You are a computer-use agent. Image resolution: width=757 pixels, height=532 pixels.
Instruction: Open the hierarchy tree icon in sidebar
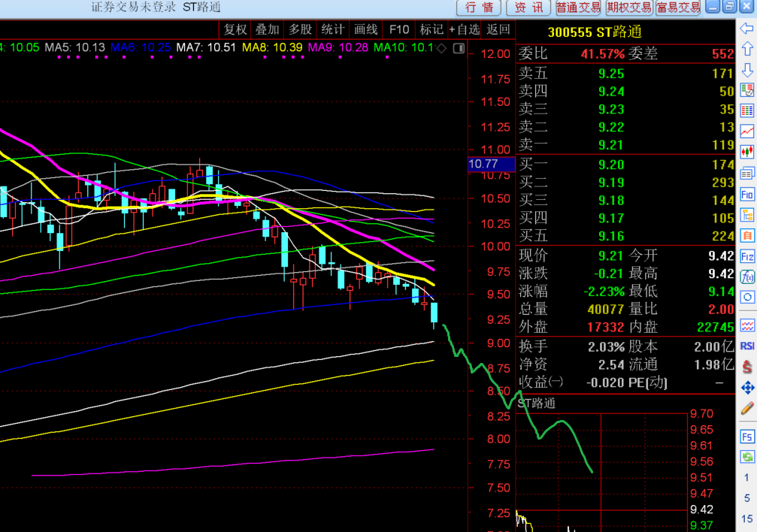(747, 216)
